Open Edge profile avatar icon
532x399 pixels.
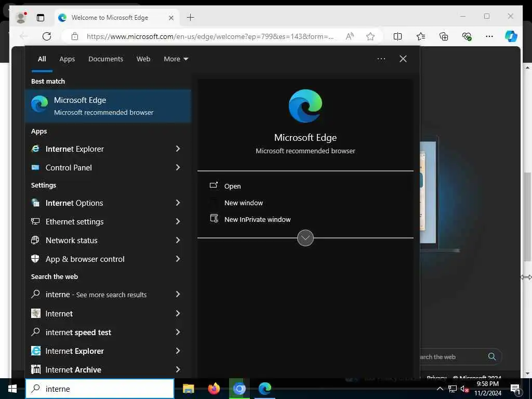point(21,18)
